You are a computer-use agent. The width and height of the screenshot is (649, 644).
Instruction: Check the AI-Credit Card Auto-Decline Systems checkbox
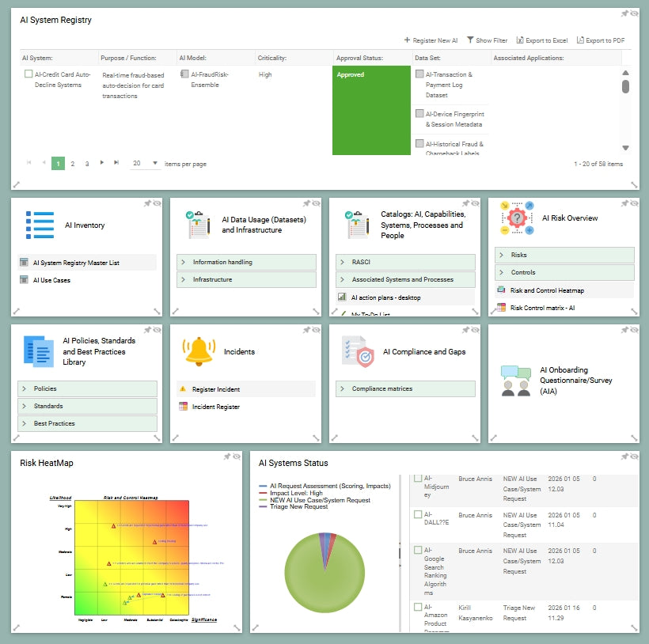click(x=28, y=74)
